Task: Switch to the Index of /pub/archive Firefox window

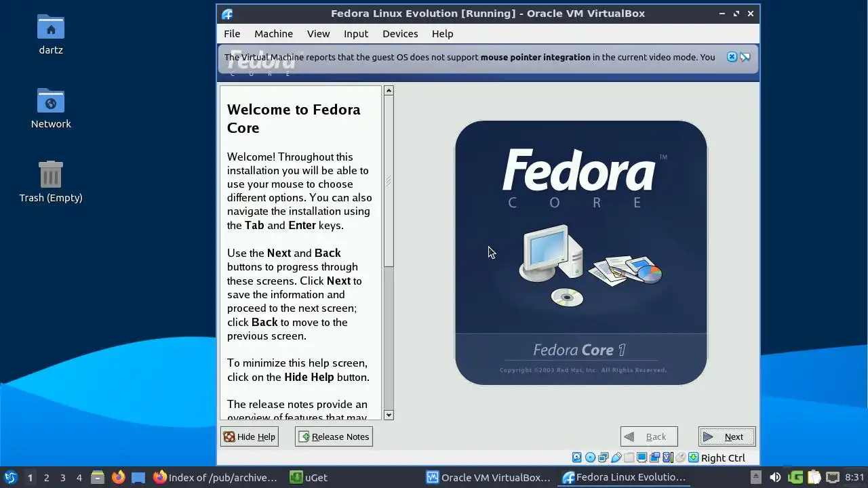Action: tap(215, 477)
